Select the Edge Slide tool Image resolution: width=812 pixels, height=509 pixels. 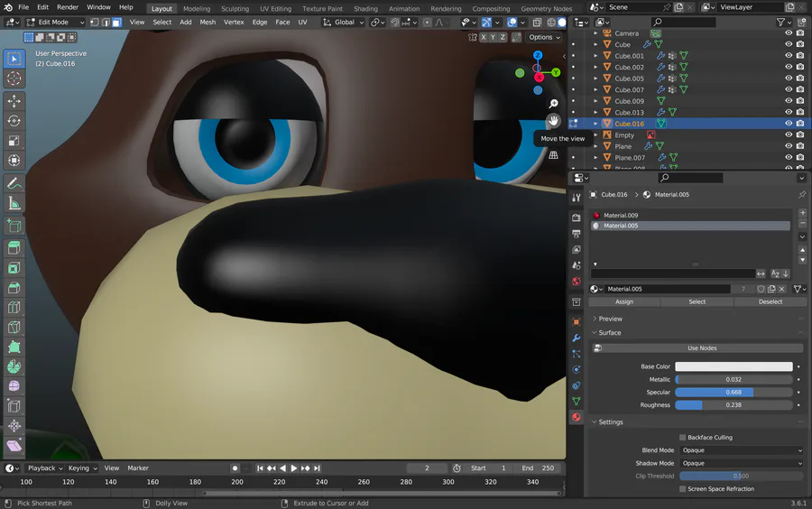click(14, 406)
